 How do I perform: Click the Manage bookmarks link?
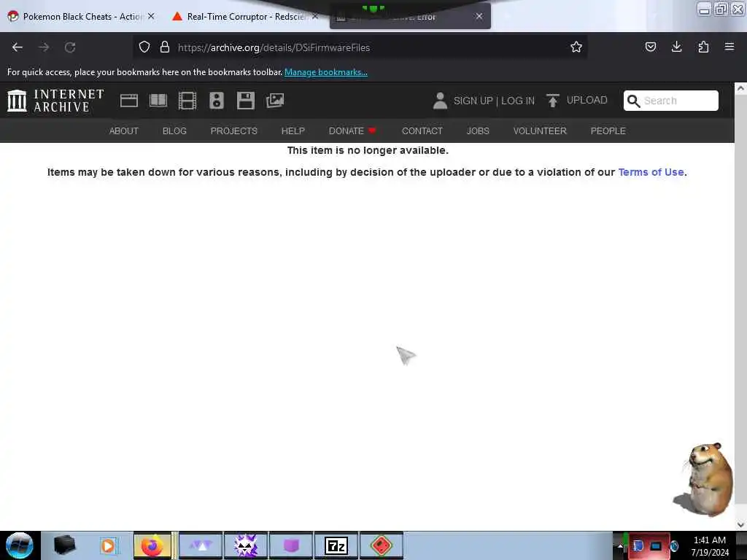pyautogui.click(x=326, y=72)
